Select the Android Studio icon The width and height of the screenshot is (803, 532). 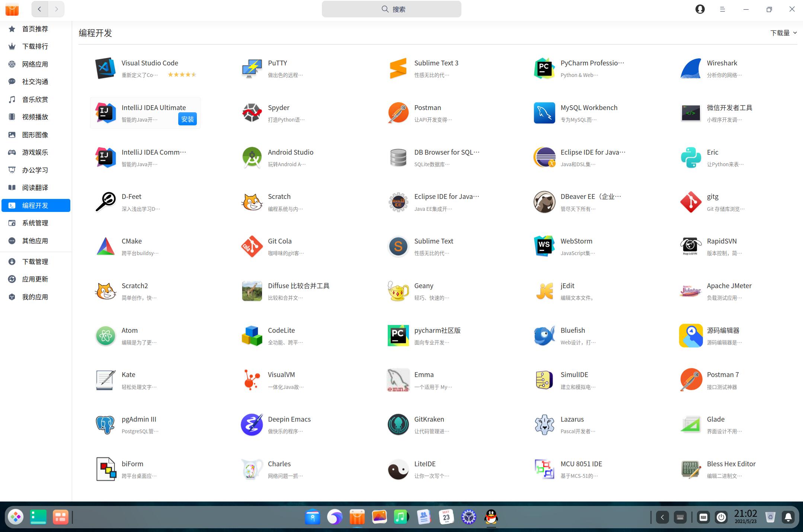252,157
